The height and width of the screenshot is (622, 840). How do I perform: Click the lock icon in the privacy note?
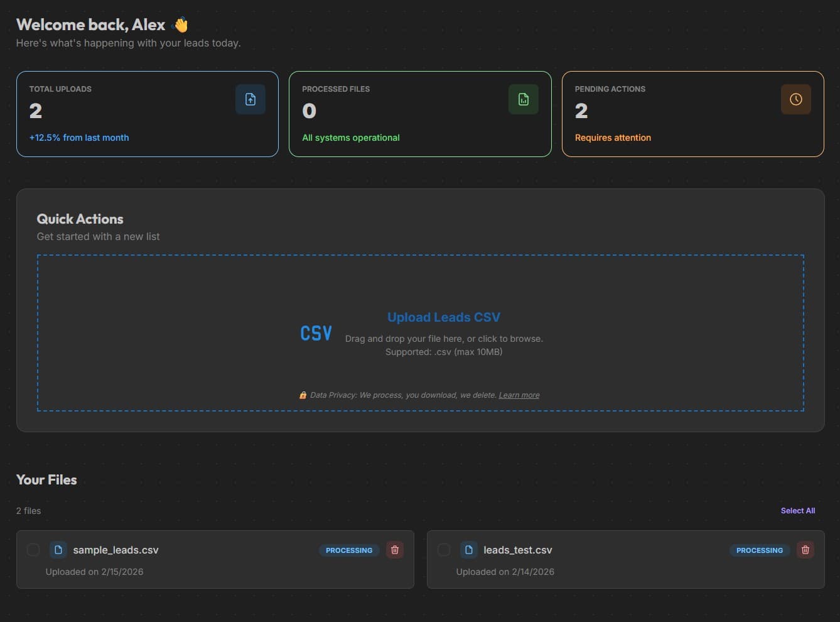click(x=303, y=395)
